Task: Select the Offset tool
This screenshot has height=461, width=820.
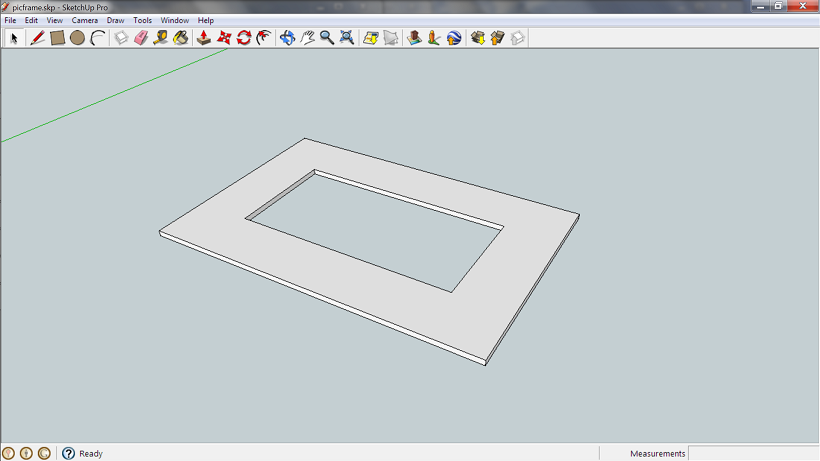Action: tap(264, 38)
